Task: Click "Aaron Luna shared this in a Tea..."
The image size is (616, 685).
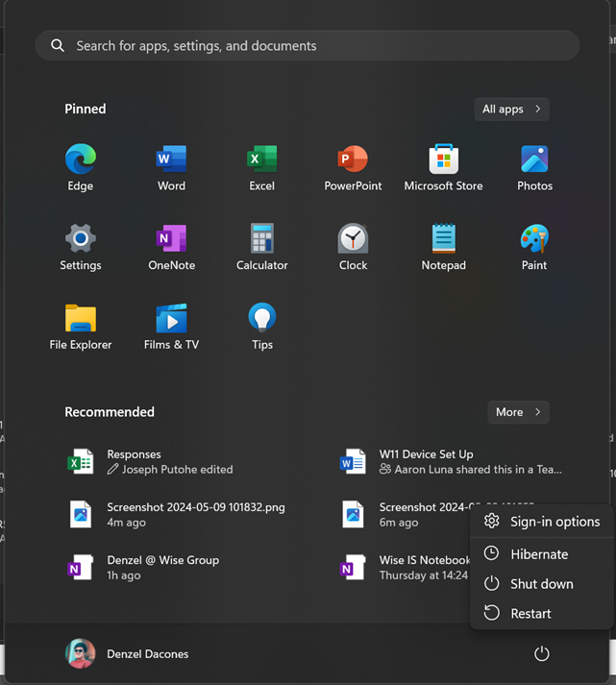Action: click(478, 470)
